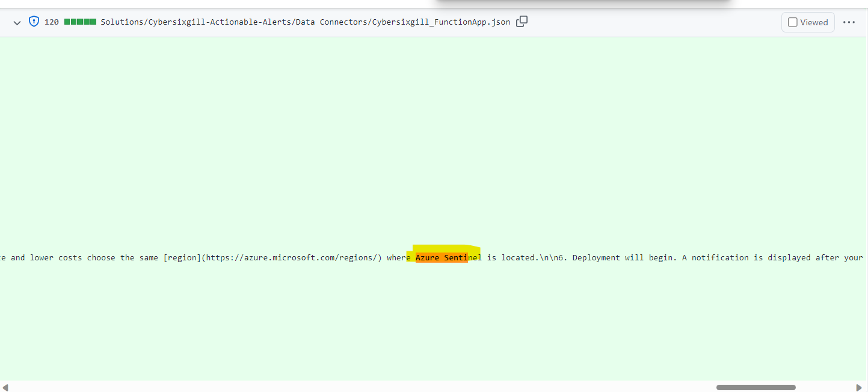Click the Cybersixgill_FunctionApp.json file path
Image resolution: width=868 pixels, height=392 pixels.
(x=305, y=22)
